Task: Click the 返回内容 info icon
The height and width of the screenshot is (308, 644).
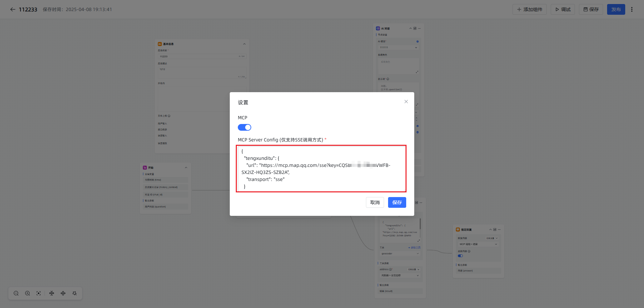Action: (469, 251)
